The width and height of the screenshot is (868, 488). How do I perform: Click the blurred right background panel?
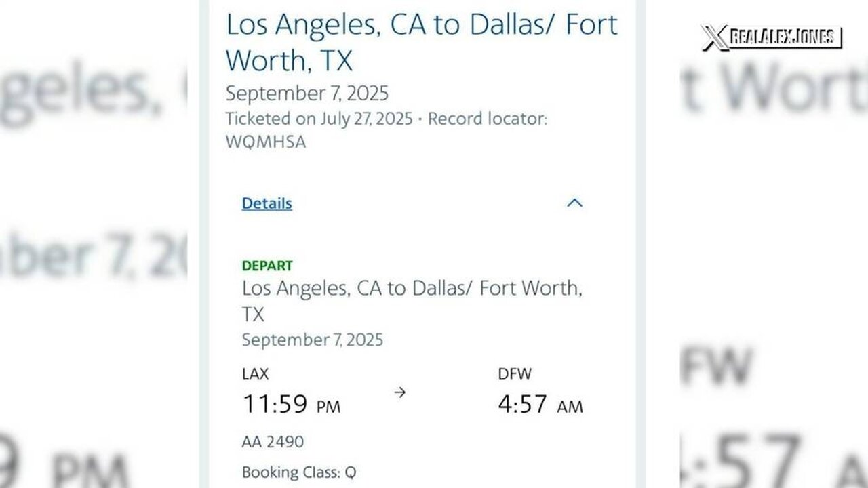coord(773,271)
